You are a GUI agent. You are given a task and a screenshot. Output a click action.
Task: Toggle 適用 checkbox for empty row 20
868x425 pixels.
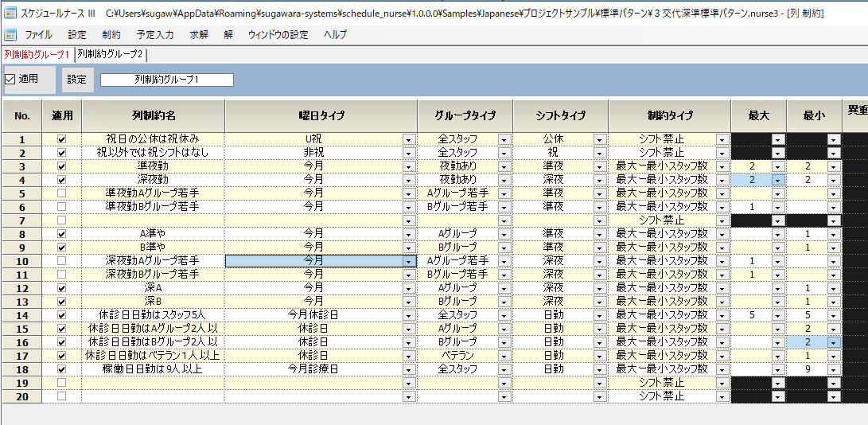click(61, 396)
